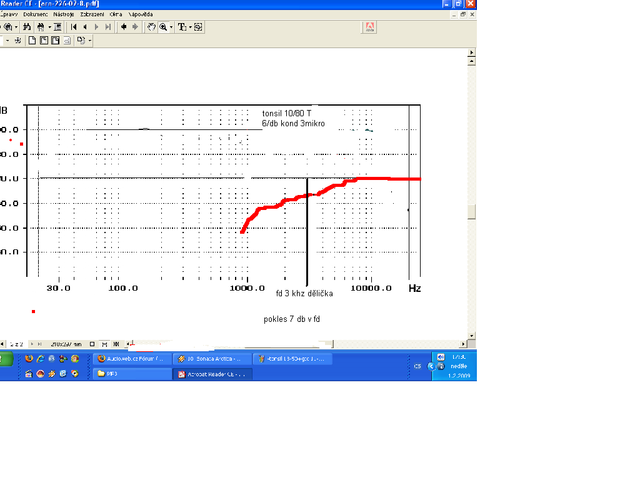Expand the Text Select tool dropdown
Viewport: 640px width, 480px height.
click(x=190, y=27)
